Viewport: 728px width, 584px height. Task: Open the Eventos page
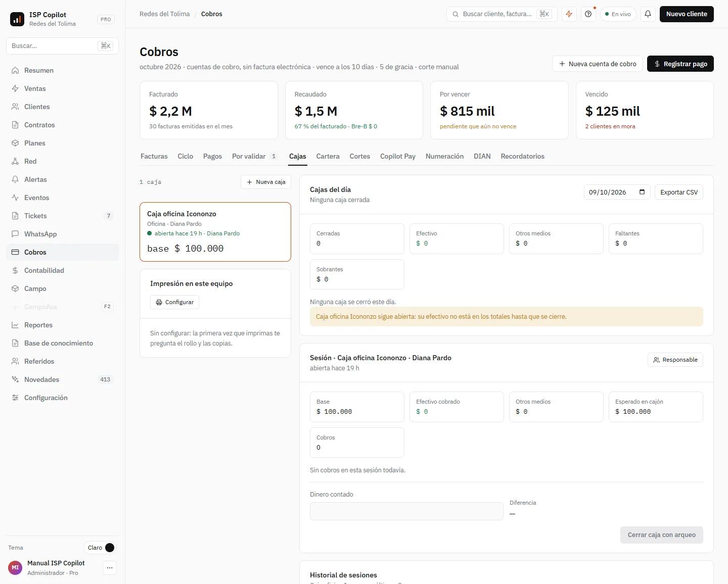pos(62,198)
